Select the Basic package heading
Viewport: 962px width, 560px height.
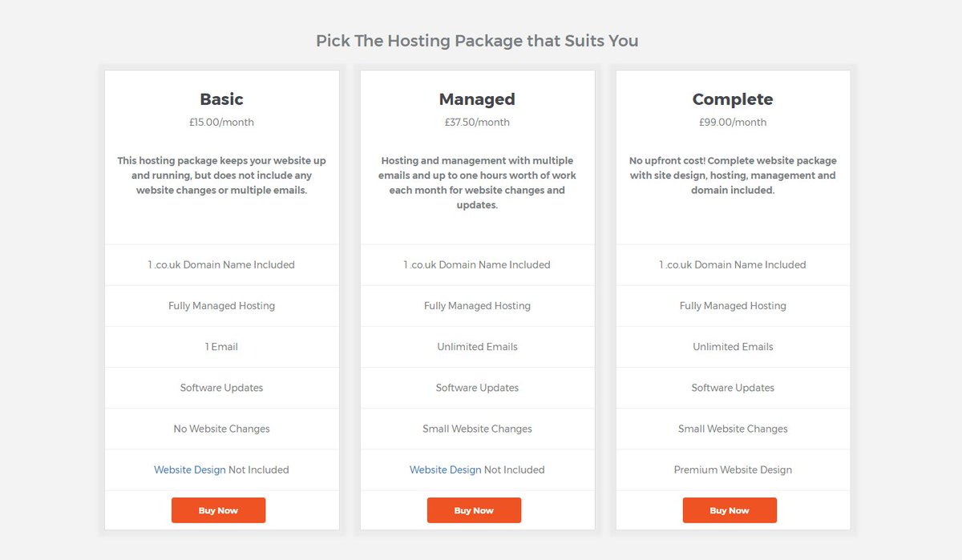222,99
